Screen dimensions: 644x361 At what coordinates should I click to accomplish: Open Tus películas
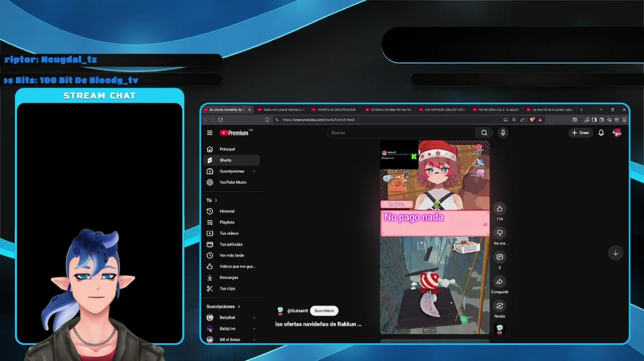(231, 244)
